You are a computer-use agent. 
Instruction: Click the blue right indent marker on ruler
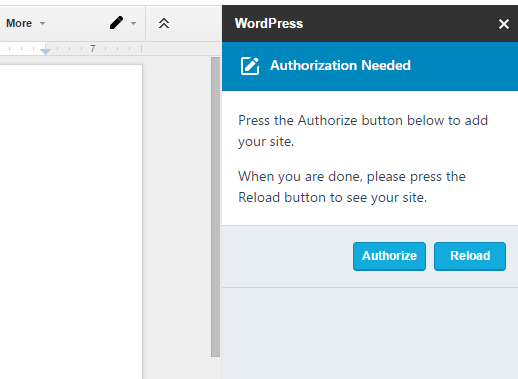point(45,51)
